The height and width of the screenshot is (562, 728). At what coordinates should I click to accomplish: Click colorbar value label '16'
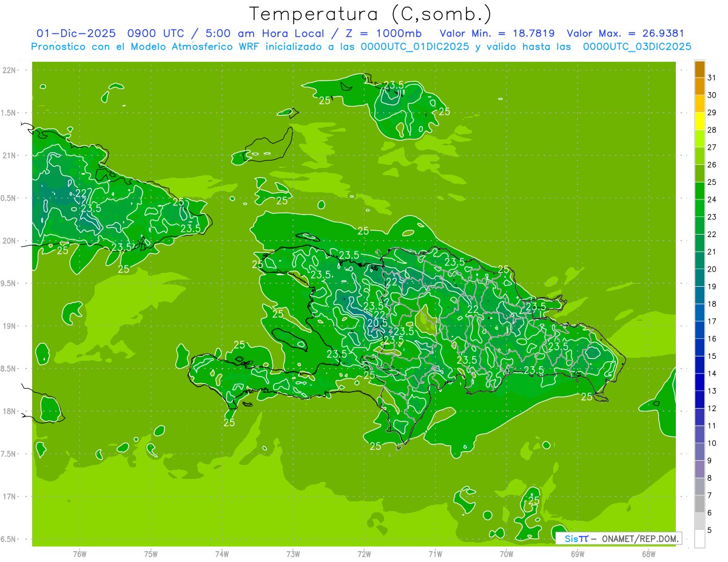tap(712, 339)
